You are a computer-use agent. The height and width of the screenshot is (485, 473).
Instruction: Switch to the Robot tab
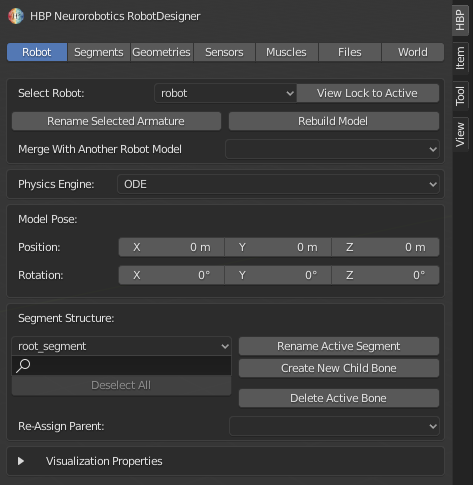point(37,52)
